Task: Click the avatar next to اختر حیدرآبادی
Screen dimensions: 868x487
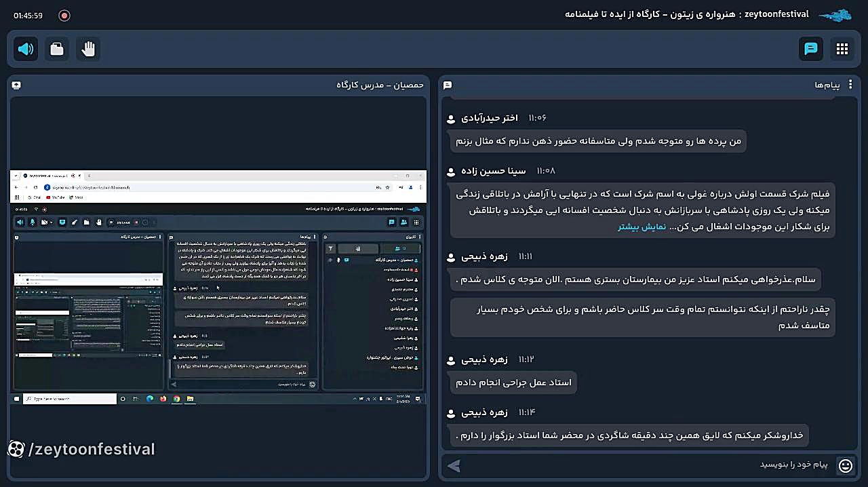Action: (451, 119)
